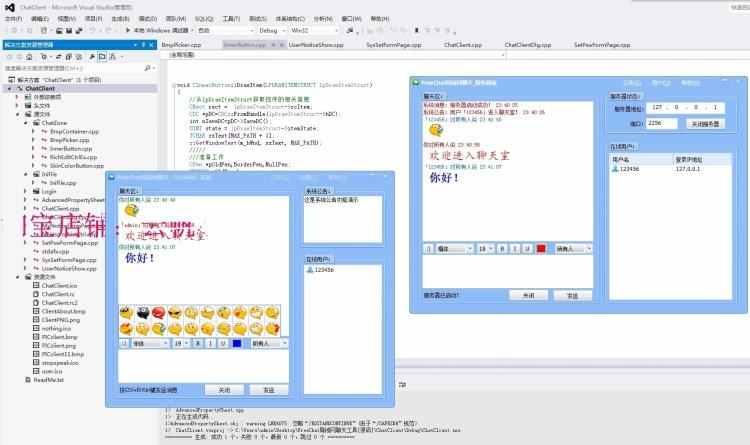Click 发送 button in client chat window
The image size is (750, 445).
pyautogui.click(x=269, y=390)
